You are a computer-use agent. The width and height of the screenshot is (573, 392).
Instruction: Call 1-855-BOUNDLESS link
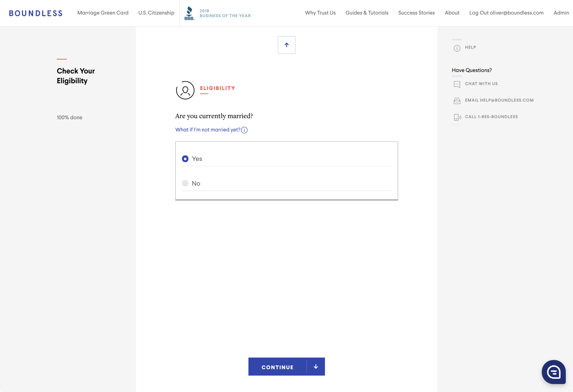(x=491, y=117)
